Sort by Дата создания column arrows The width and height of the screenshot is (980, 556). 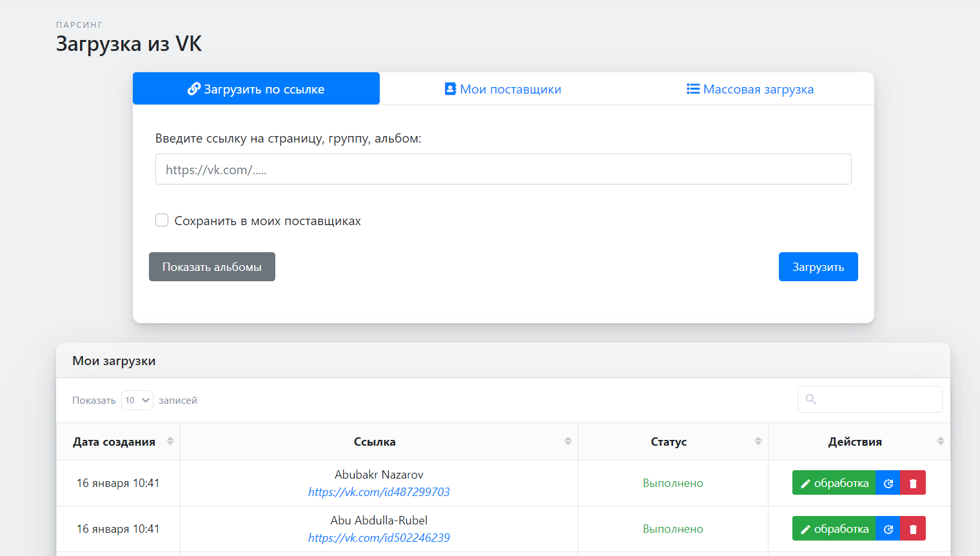pyautogui.click(x=170, y=441)
